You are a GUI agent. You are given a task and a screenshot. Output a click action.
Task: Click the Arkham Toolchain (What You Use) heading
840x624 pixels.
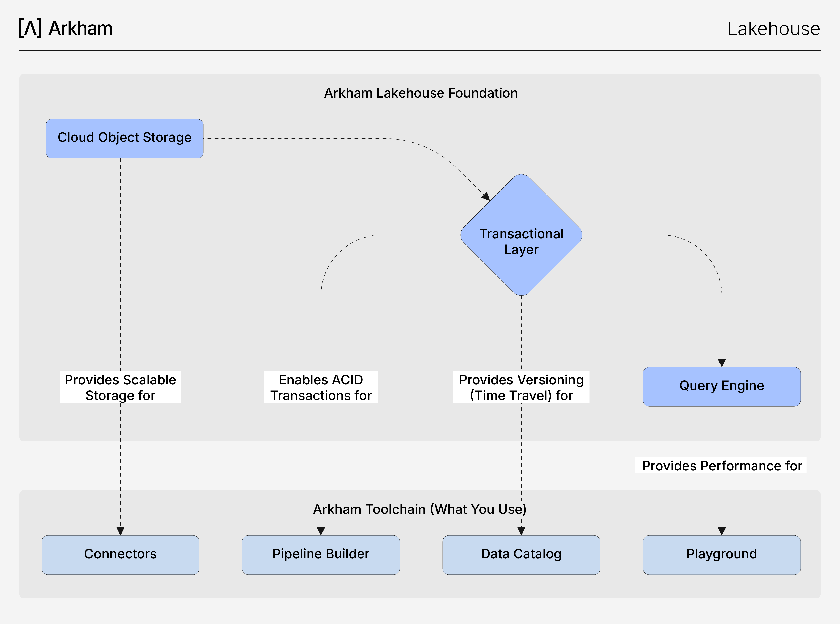(x=420, y=509)
